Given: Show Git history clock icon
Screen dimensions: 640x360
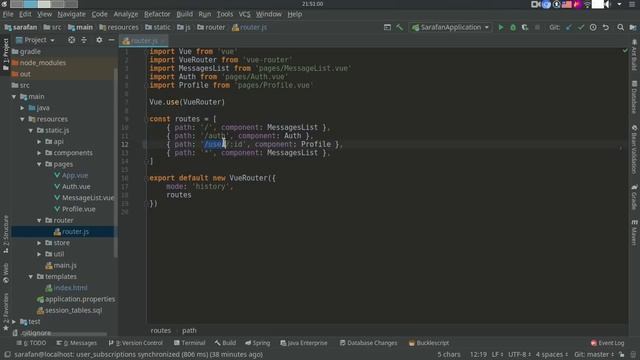Looking at the screenshot, I should [593, 27].
